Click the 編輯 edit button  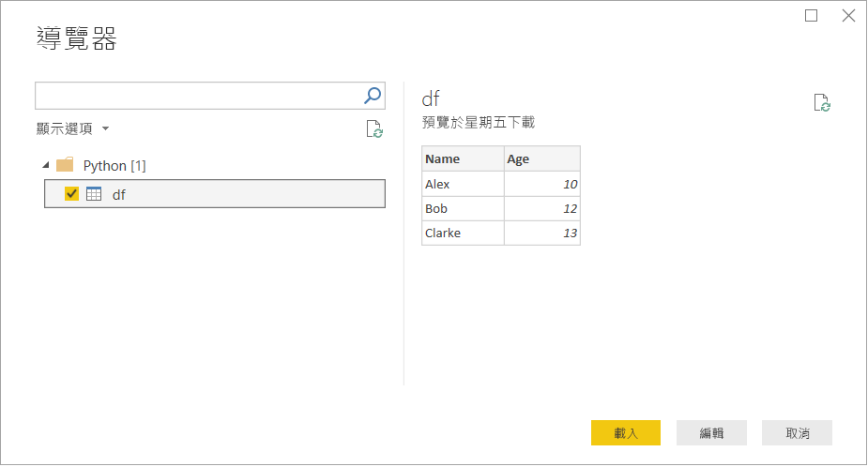point(711,432)
